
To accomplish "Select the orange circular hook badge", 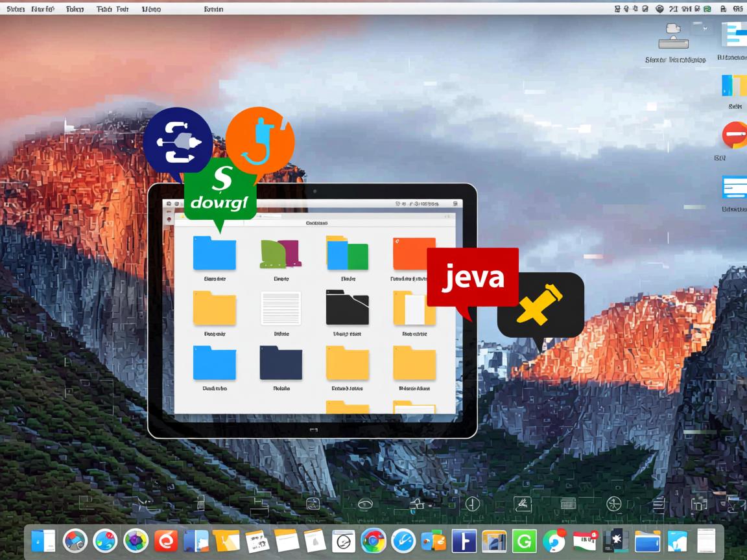I will tap(260, 140).
